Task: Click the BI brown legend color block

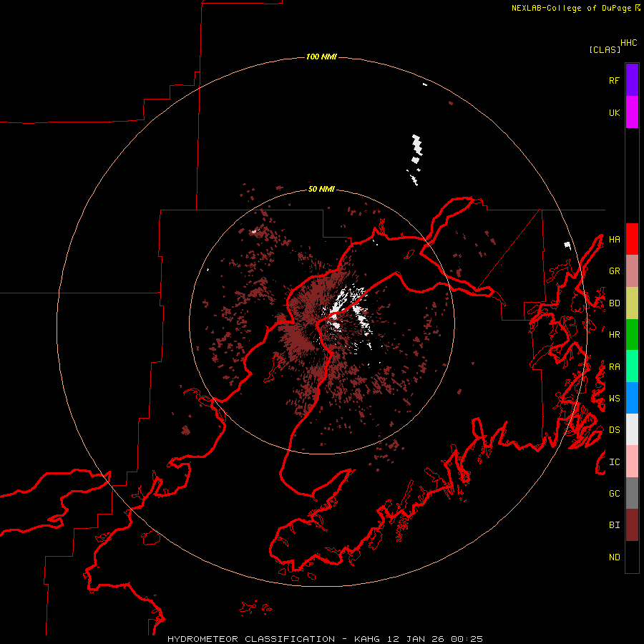Action: 632,525
